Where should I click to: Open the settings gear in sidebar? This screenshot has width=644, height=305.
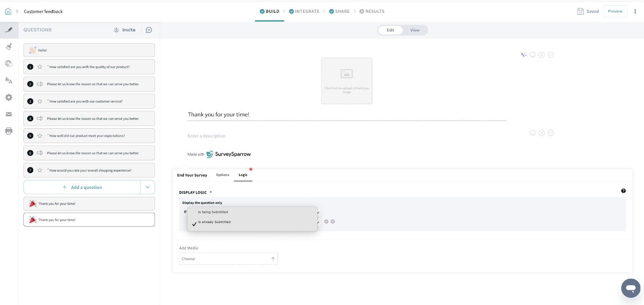(x=9, y=98)
